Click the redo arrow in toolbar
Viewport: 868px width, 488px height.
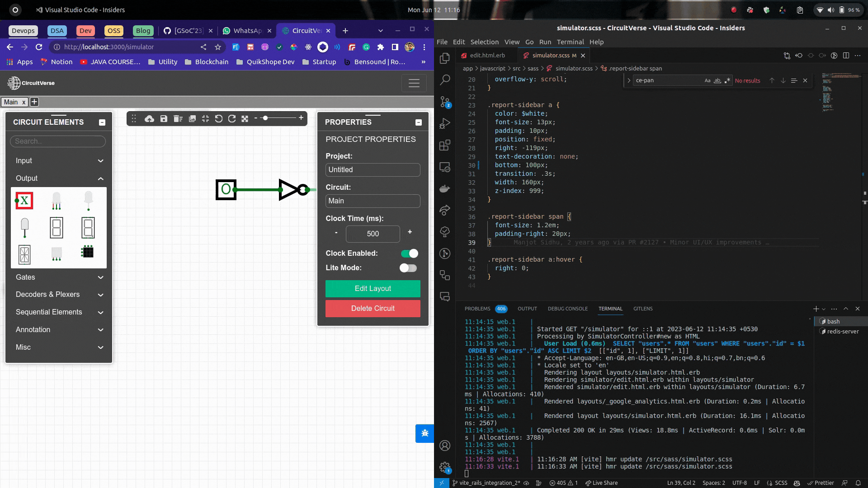[x=232, y=119]
